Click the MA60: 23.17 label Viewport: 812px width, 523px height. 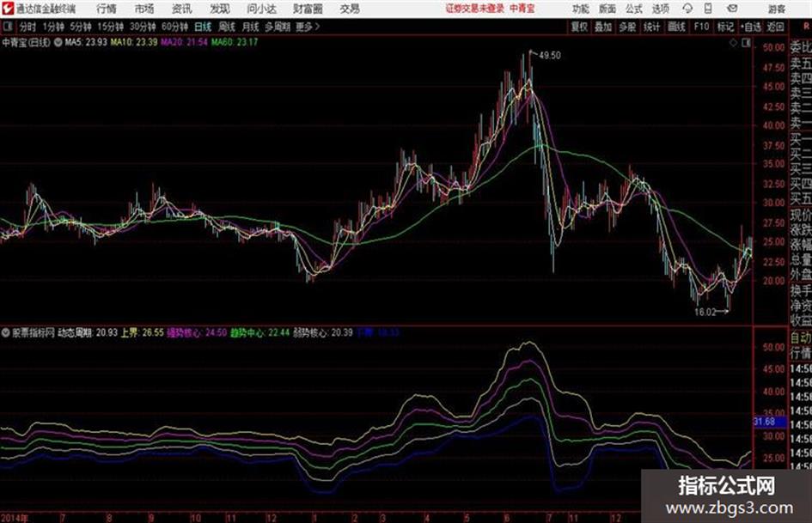point(235,42)
